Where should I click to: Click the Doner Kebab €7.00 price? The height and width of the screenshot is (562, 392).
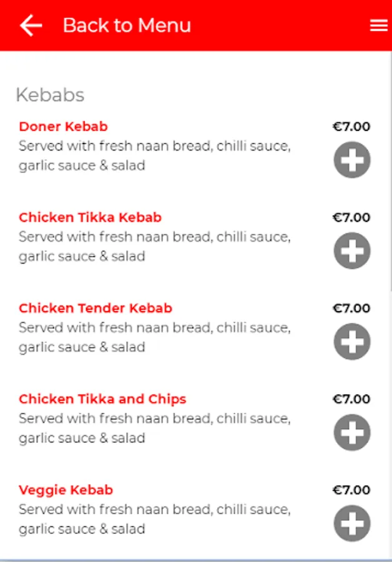point(351,127)
